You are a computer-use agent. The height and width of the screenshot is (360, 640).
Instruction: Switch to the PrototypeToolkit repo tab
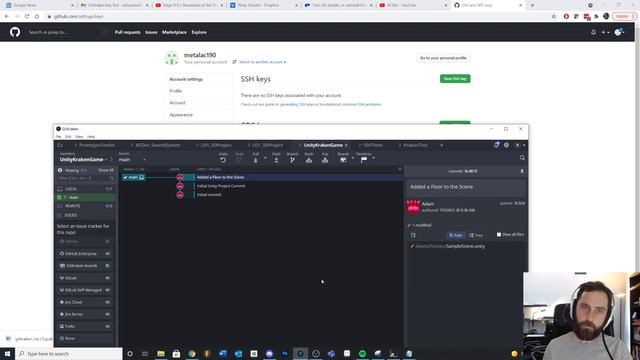(x=95, y=145)
